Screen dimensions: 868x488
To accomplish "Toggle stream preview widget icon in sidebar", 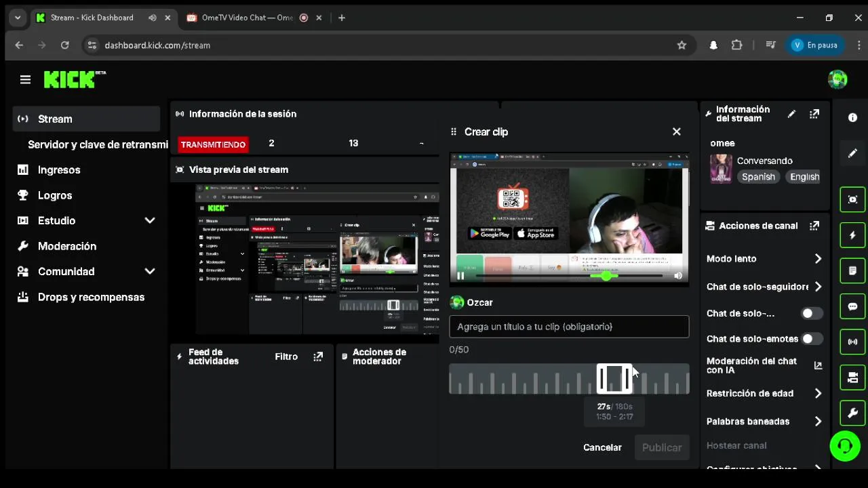I will pyautogui.click(x=852, y=199).
